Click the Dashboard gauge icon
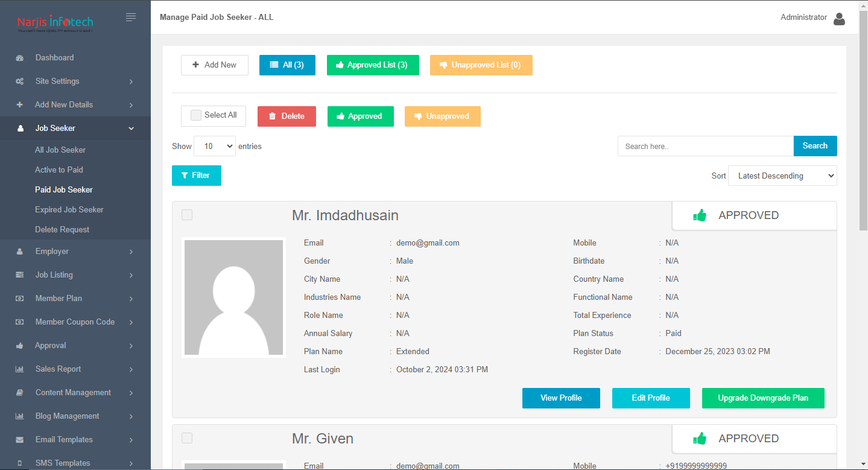 tap(20, 58)
